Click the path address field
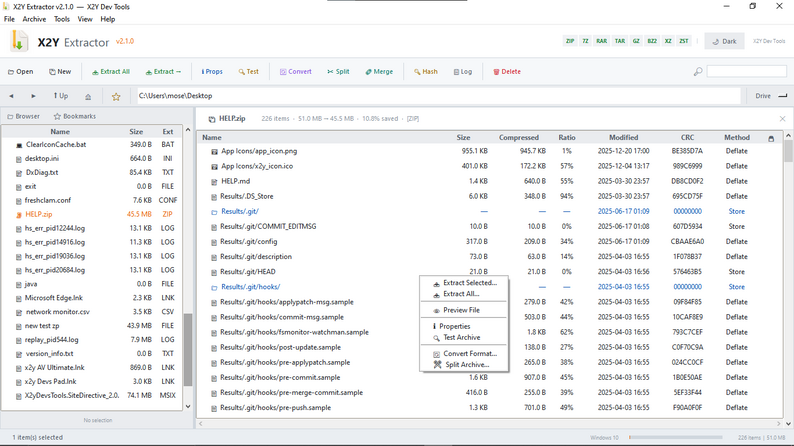This screenshot has height=446, width=794. tap(439, 96)
